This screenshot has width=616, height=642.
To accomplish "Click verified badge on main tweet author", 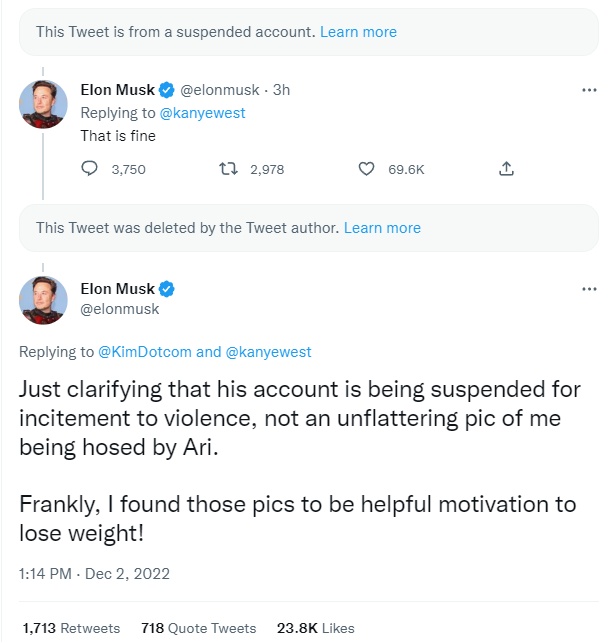I will (x=167, y=289).
